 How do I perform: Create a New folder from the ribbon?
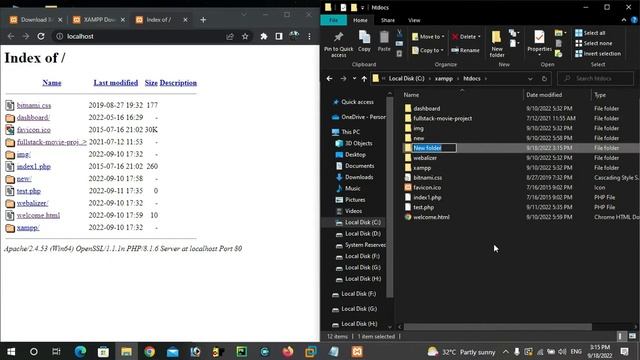click(x=497, y=43)
